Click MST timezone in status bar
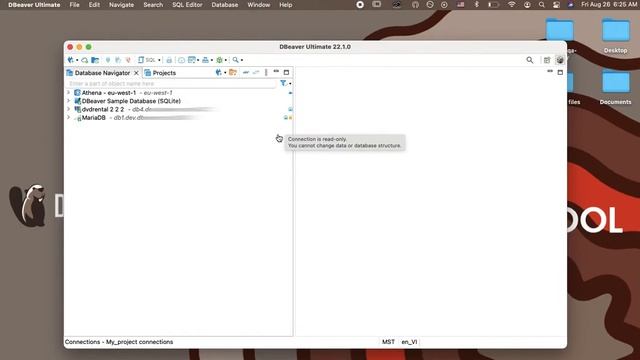The height and width of the screenshot is (360, 640). tap(388, 342)
